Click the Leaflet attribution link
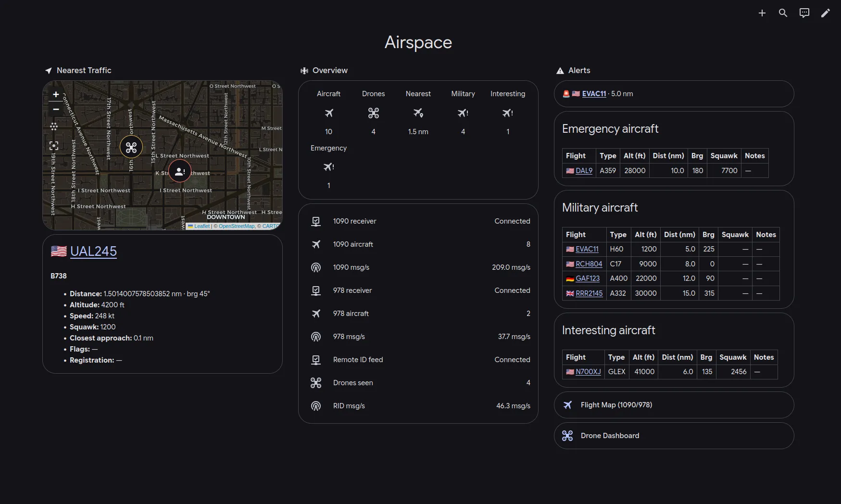The image size is (841, 504). (202, 226)
